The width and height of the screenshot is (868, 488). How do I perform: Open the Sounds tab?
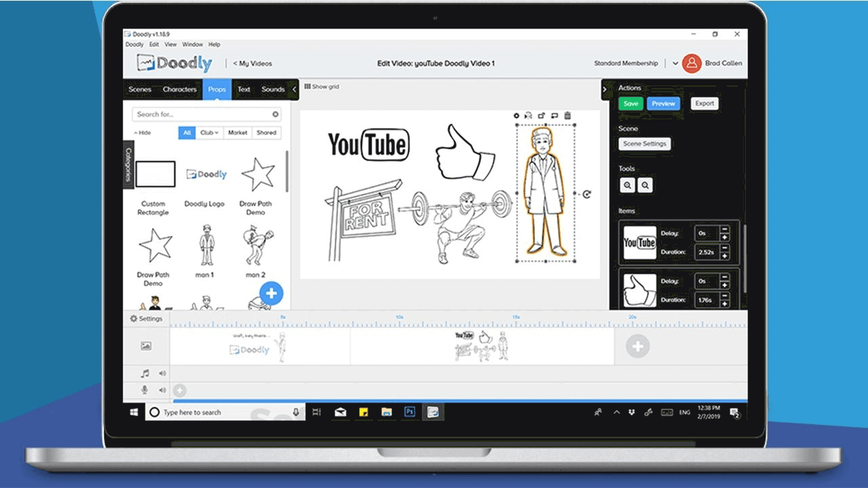tap(273, 89)
